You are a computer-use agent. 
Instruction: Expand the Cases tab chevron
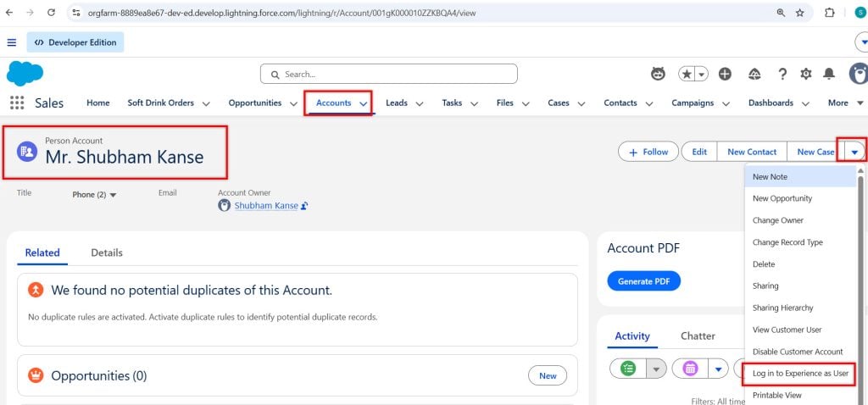pos(581,103)
